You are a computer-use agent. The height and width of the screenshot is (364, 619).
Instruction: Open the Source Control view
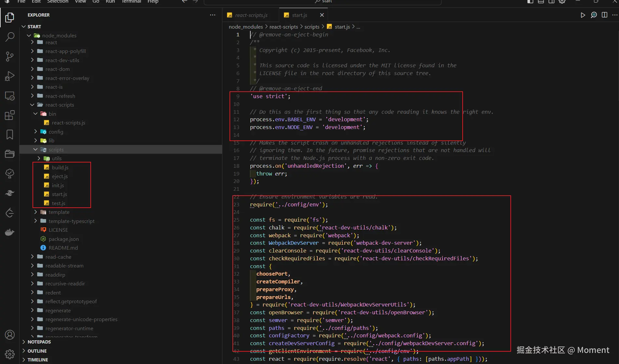tap(10, 57)
